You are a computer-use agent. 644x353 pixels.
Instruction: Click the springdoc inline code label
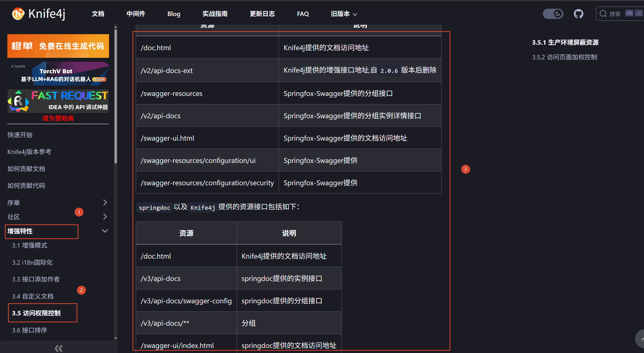(154, 207)
